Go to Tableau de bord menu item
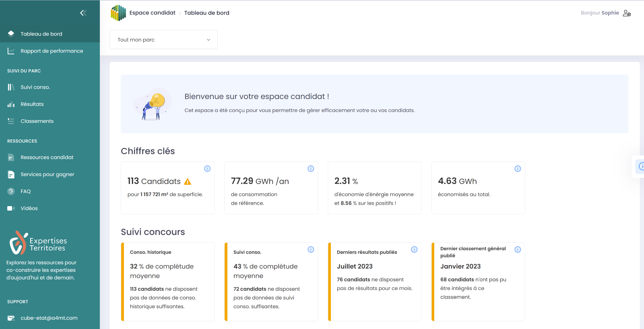The image size is (644, 329). point(50,34)
